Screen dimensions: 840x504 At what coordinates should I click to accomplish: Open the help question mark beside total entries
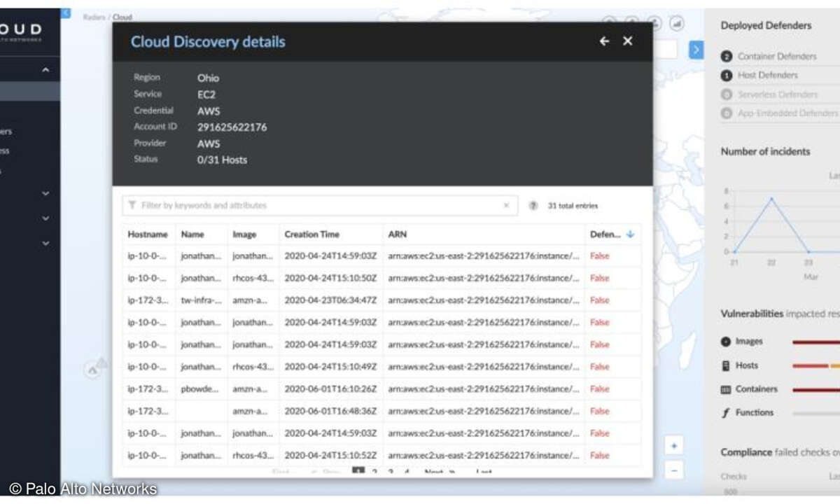point(533,206)
